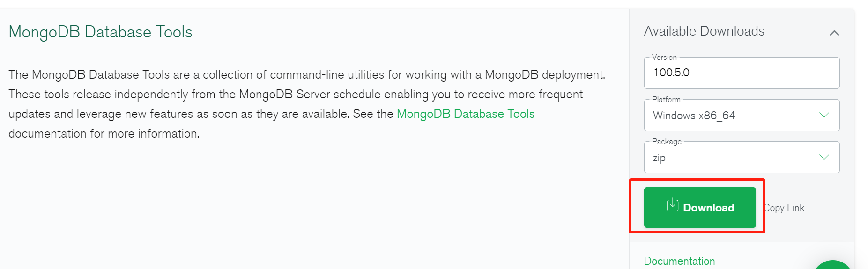The width and height of the screenshot is (868, 269).
Task: Click the green Download button label
Action: tap(708, 208)
